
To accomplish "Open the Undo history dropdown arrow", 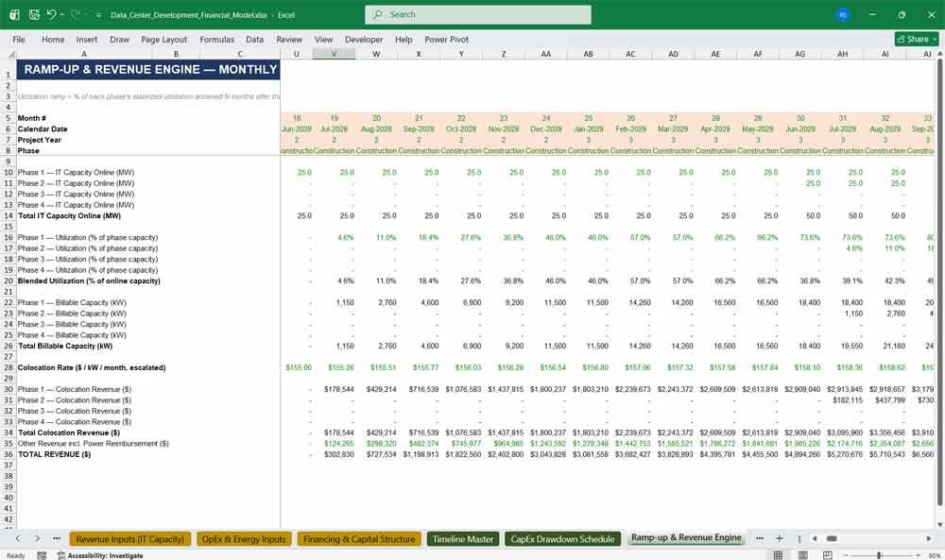I will 62,15.
